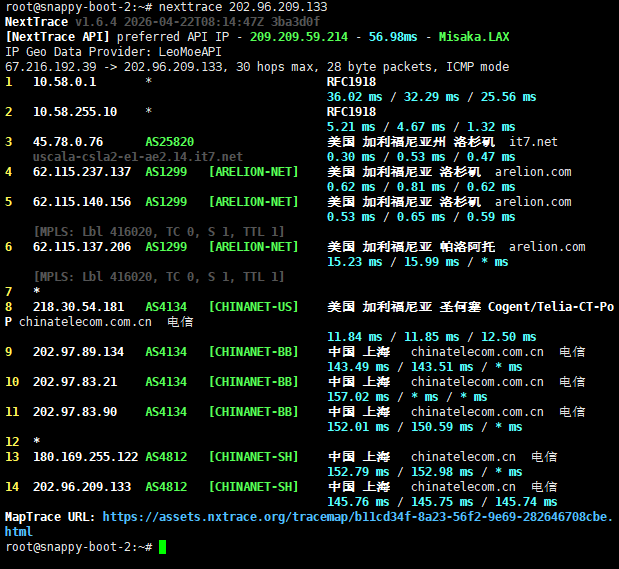619x569 pixels.
Task: Select AS25820 on hop 3
Action: click(170, 142)
